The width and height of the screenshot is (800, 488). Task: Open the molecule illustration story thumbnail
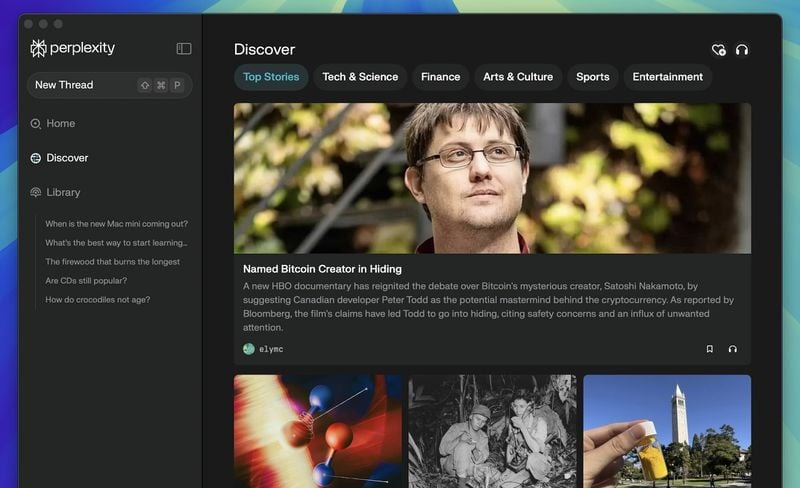(x=318, y=431)
